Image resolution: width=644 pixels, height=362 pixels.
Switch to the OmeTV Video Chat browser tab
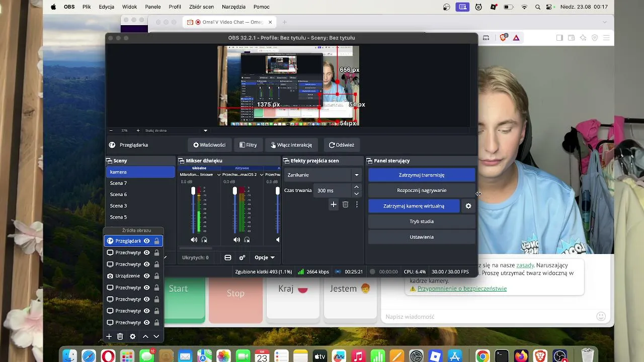pos(229,22)
